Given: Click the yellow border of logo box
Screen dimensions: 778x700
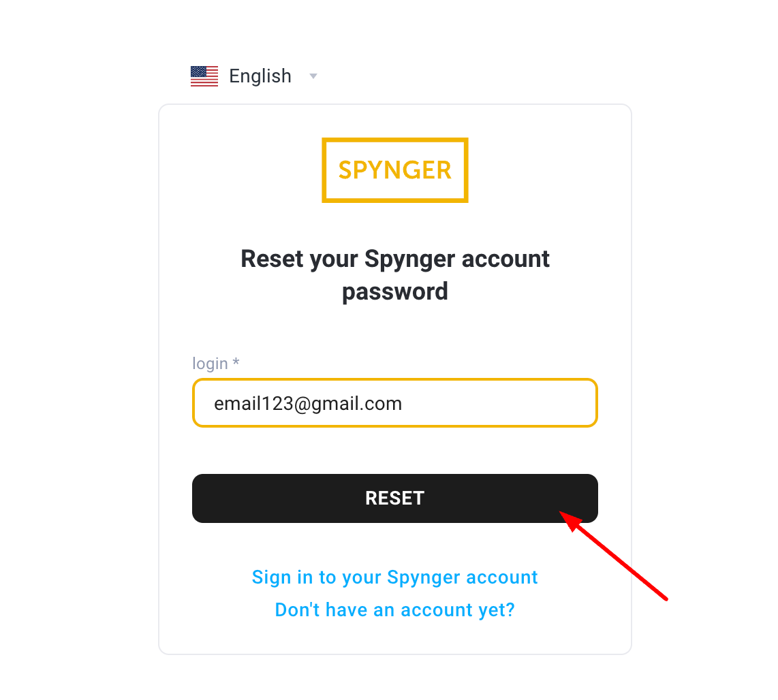Looking at the screenshot, I should pos(395,140).
